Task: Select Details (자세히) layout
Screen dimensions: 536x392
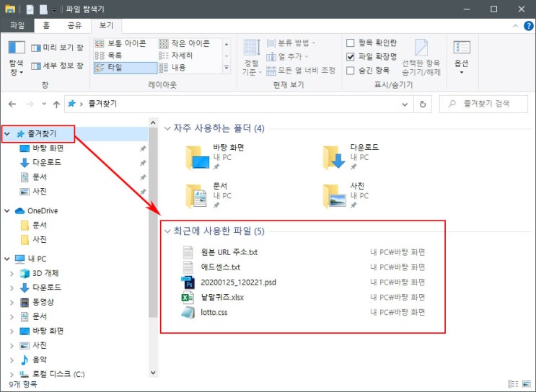Action: click(x=176, y=55)
